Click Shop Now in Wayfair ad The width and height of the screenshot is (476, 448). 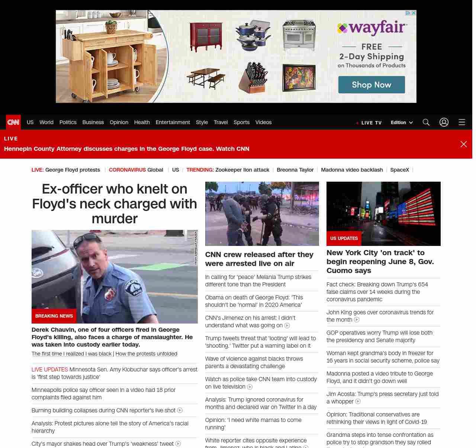(371, 85)
